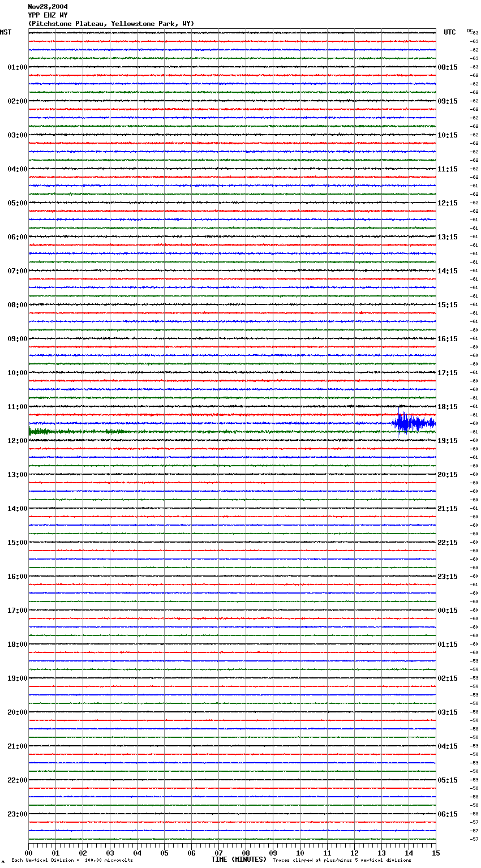Click the 19:15 UTC time label

448,441
